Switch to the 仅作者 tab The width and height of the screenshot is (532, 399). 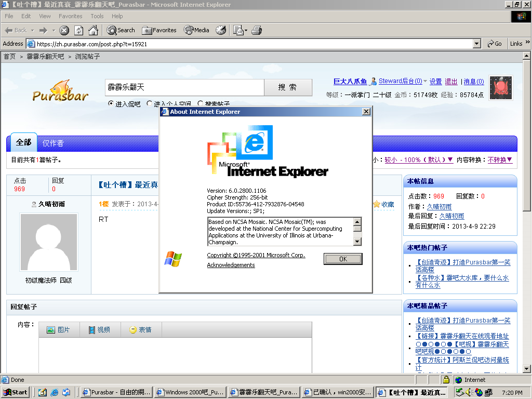pyautogui.click(x=53, y=143)
